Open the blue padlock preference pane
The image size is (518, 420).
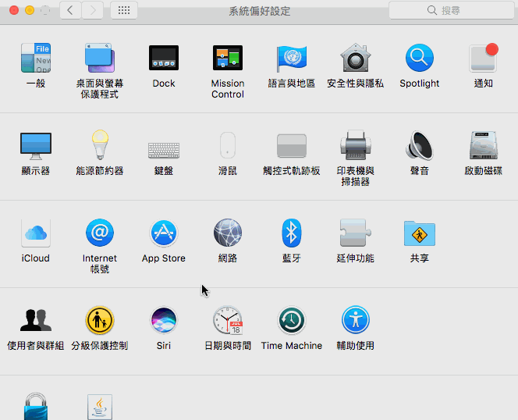pos(36,406)
